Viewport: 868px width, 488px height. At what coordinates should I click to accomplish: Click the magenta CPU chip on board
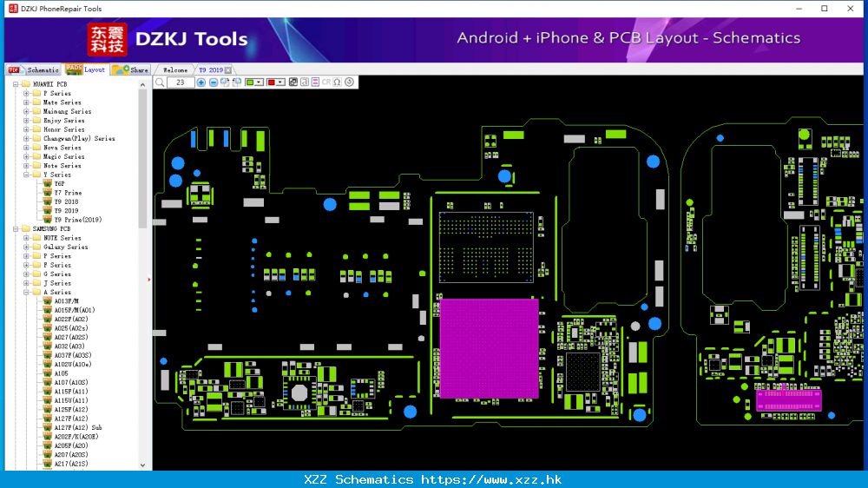pos(489,348)
